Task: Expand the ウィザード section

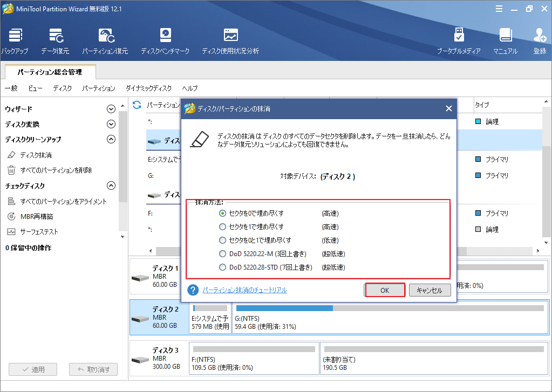Action: click(111, 109)
